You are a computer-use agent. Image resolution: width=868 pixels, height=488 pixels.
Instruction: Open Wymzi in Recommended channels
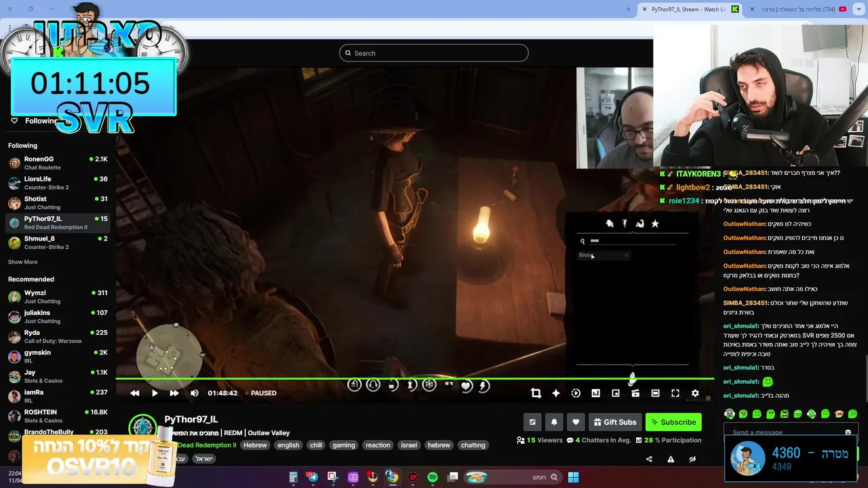point(58,297)
